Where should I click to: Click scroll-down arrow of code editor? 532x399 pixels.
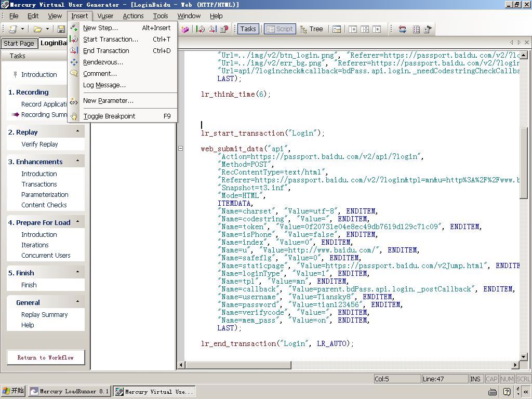tap(524, 356)
